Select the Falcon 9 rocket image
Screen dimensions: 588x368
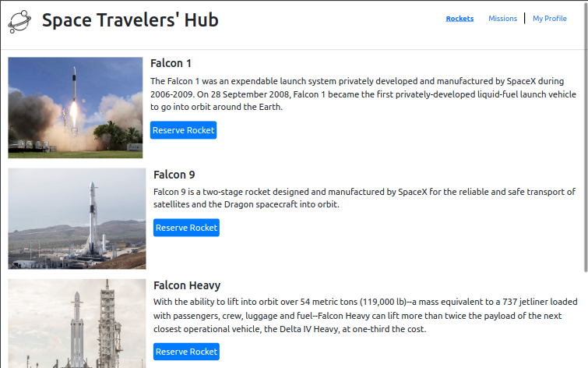77,218
